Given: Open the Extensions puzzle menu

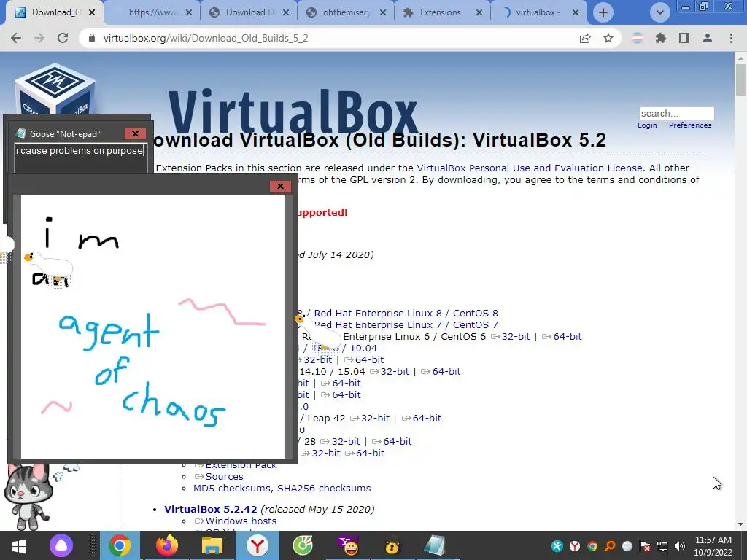Looking at the screenshot, I should click(x=661, y=38).
